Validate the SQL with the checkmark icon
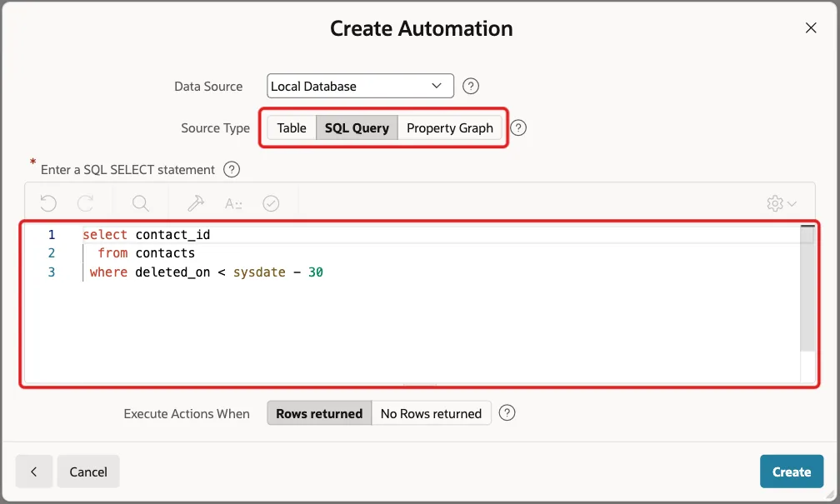Screen dimensions: 840x504 pyautogui.click(x=271, y=203)
